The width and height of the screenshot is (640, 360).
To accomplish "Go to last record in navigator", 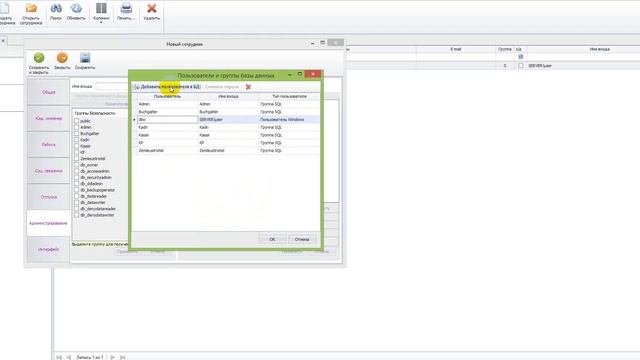I will (x=122, y=357).
